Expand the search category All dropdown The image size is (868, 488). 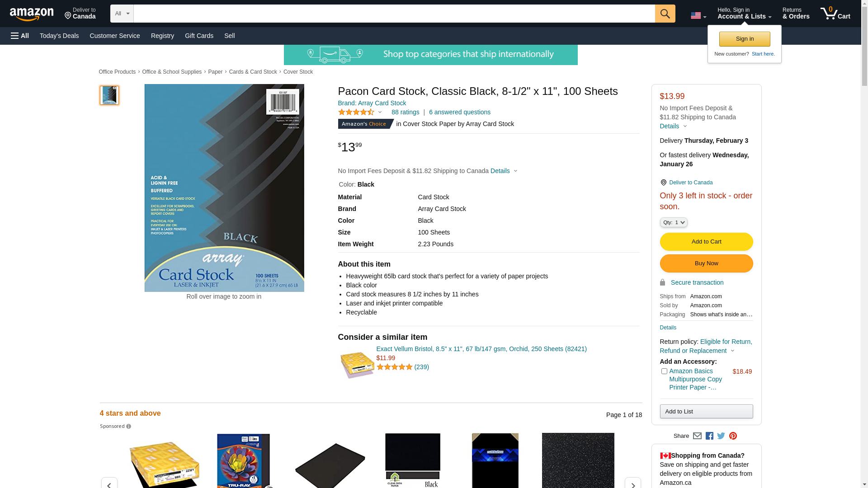pyautogui.click(x=122, y=14)
